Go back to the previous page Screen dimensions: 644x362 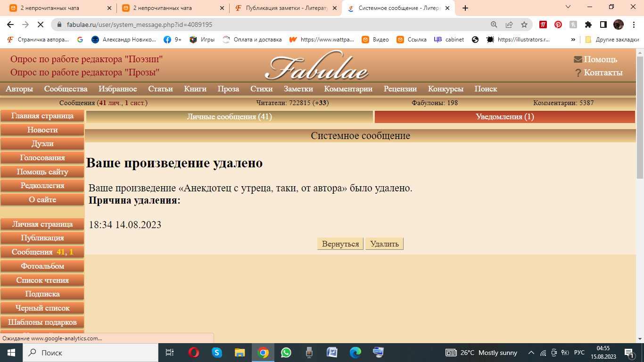point(10,25)
